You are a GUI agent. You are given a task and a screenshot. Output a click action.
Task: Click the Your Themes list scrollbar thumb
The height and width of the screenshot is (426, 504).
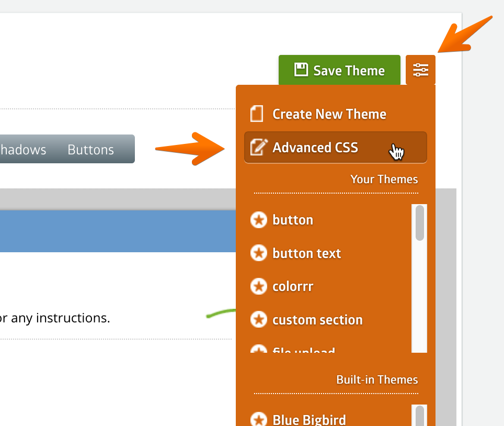[419, 223]
